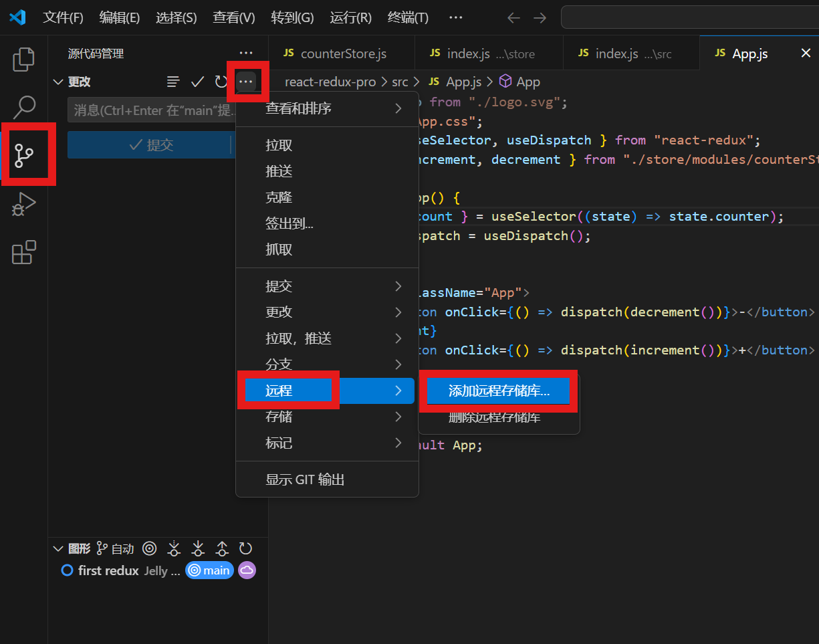Click the pull icon in 图形 toolbar
Viewport: 819px width, 644px height.
pyautogui.click(x=198, y=549)
